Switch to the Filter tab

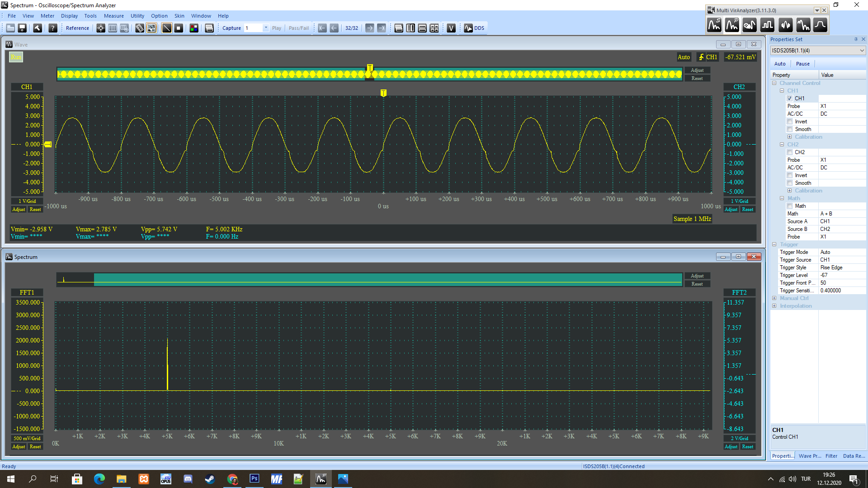click(831, 456)
